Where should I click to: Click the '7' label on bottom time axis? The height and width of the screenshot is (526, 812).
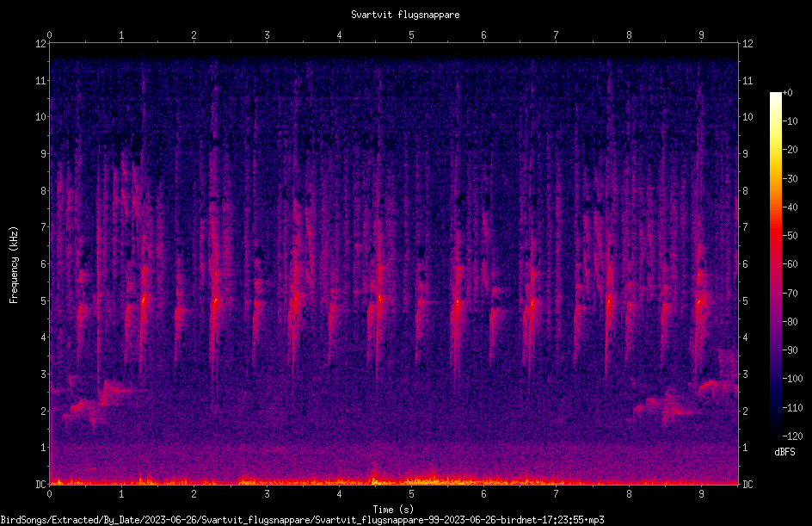click(x=557, y=494)
